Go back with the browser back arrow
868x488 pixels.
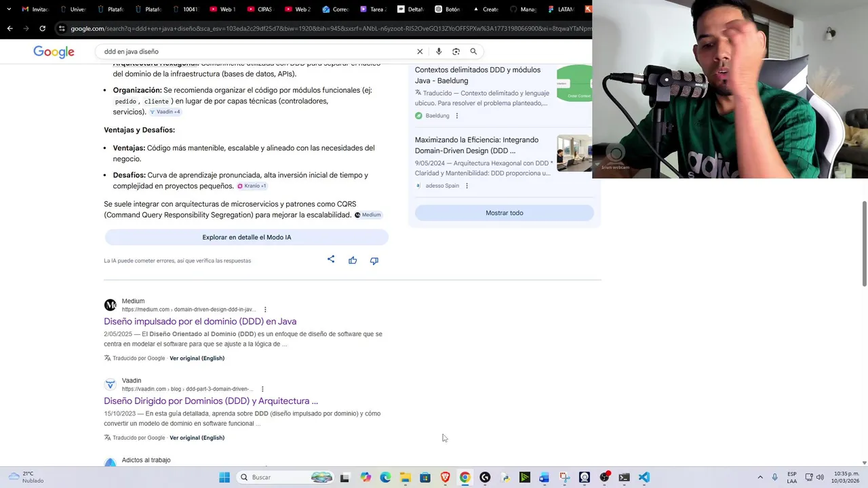click(x=9, y=28)
